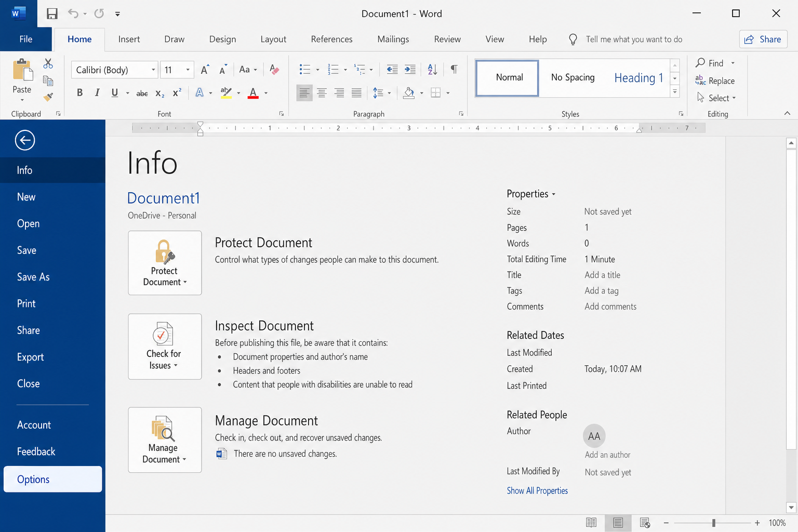Viewport: 798px width, 532px height.
Task: Open the Protect Document button
Action: 165,263
